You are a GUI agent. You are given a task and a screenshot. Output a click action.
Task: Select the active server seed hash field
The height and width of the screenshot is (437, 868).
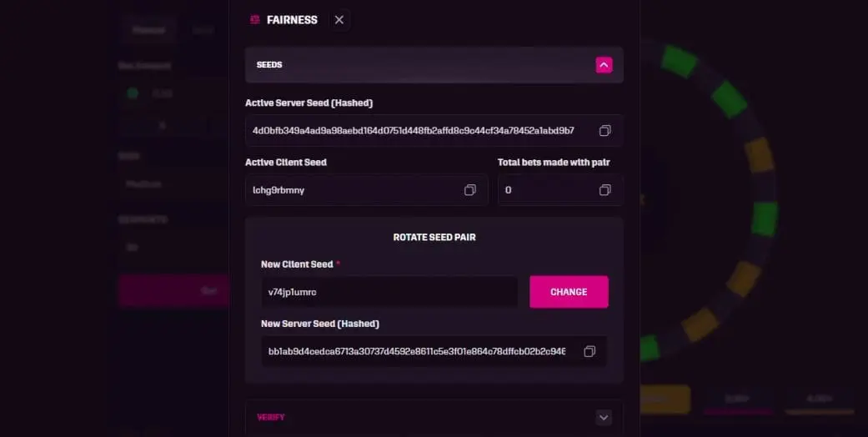click(434, 131)
